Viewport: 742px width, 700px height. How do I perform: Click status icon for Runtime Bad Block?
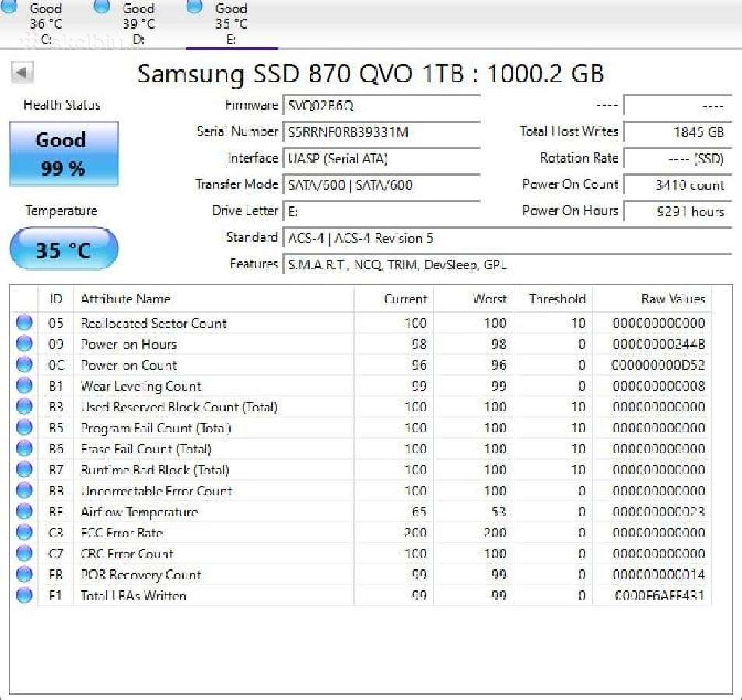click(24, 470)
